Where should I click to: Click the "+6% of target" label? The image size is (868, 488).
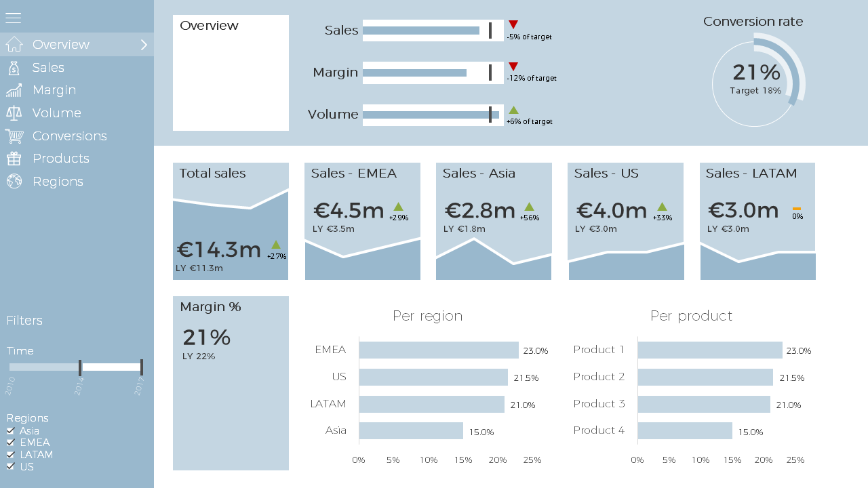click(x=530, y=122)
